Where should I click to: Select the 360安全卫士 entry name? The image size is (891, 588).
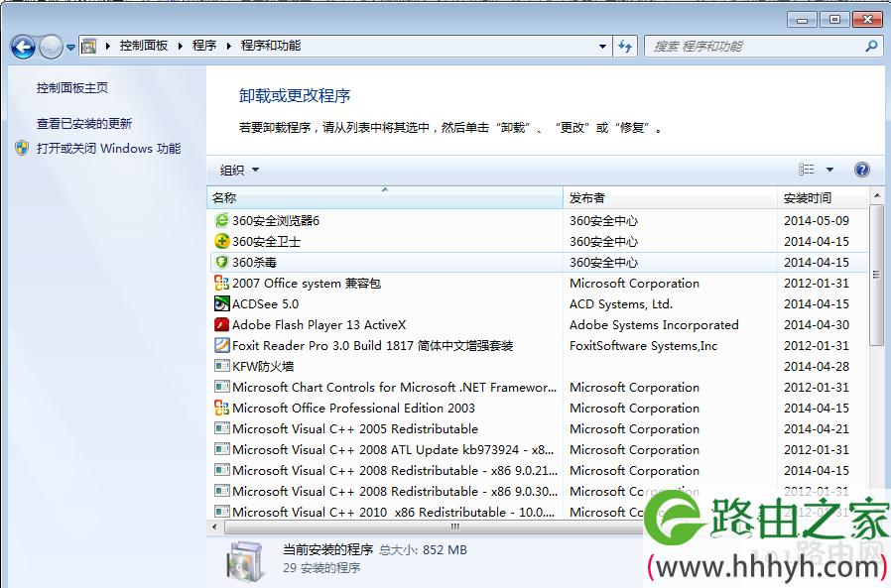tap(266, 242)
